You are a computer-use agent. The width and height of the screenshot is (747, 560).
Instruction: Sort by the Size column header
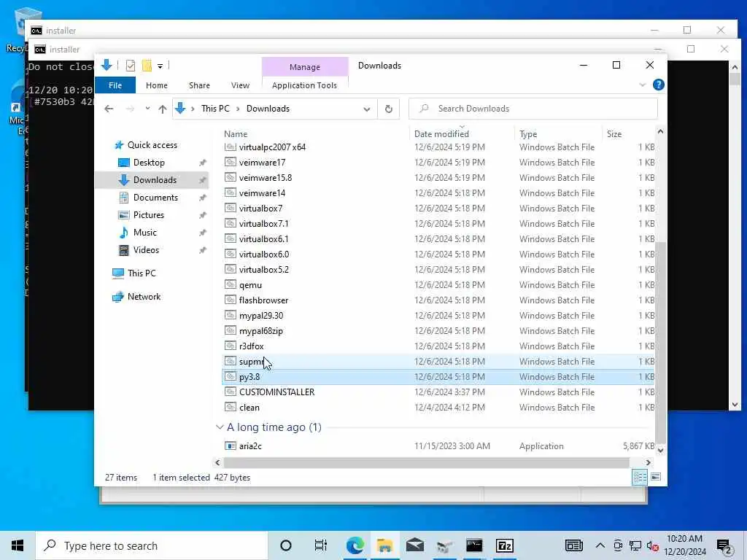point(614,134)
